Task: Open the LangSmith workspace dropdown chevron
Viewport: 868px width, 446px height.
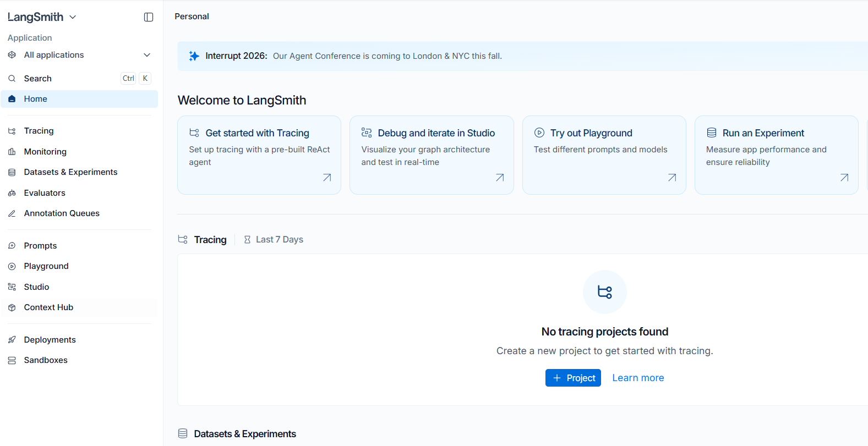Action: coord(73,17)
